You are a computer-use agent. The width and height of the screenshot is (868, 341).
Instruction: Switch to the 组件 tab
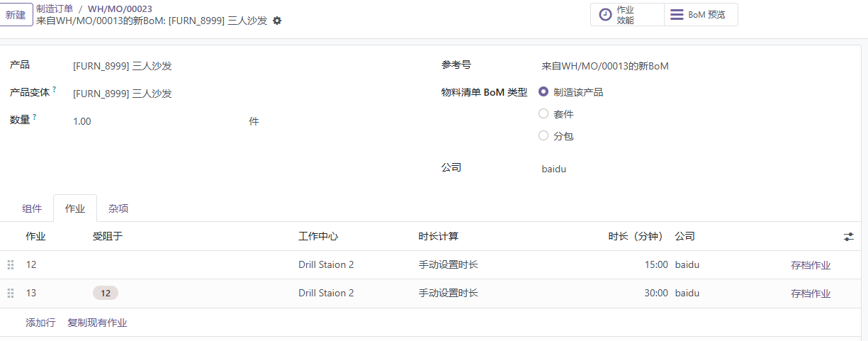point(32,208)
